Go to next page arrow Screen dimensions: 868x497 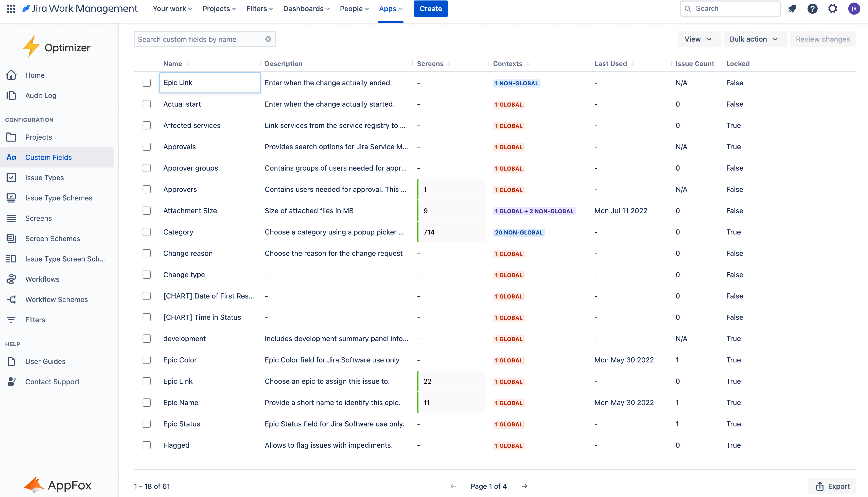click(524, 486)
